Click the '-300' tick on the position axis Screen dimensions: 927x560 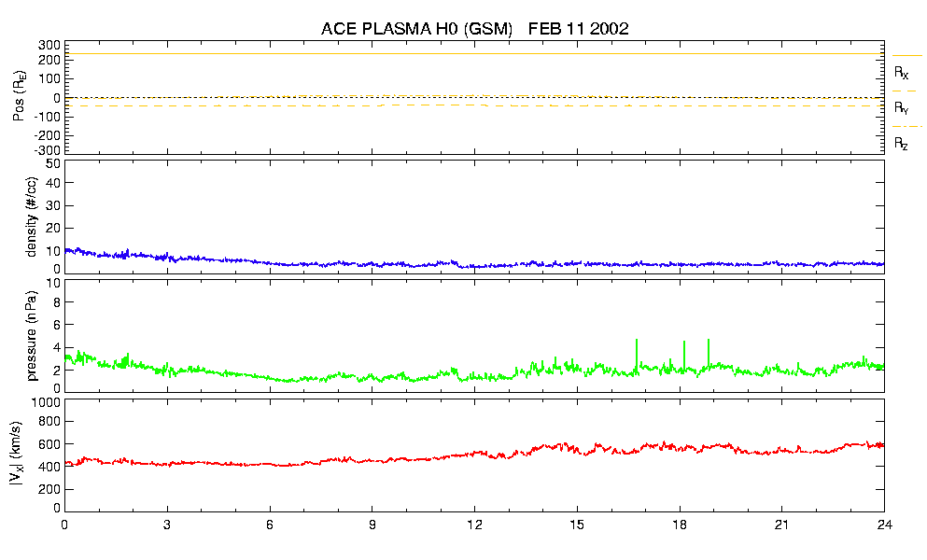47,150
